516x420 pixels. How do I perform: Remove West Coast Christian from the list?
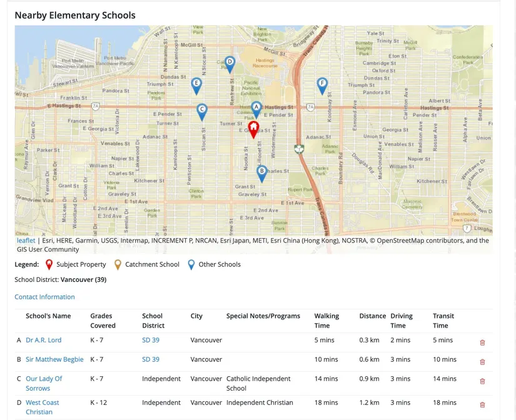(x=482, y=405)
